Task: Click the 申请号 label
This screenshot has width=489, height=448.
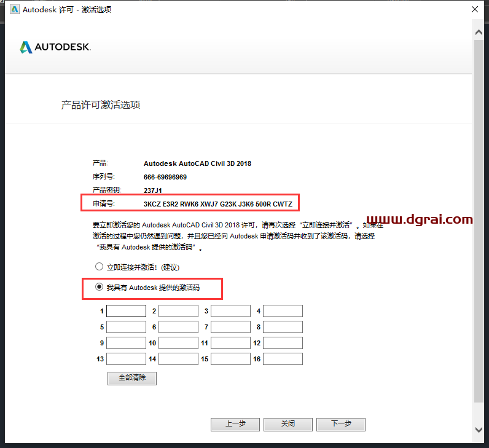Action: point(104,204)
